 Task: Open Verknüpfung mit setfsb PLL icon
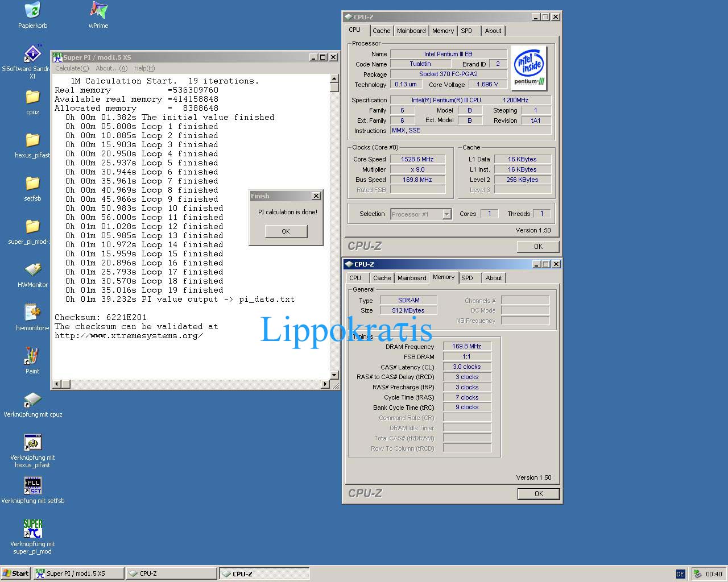[x=32, y=485]
